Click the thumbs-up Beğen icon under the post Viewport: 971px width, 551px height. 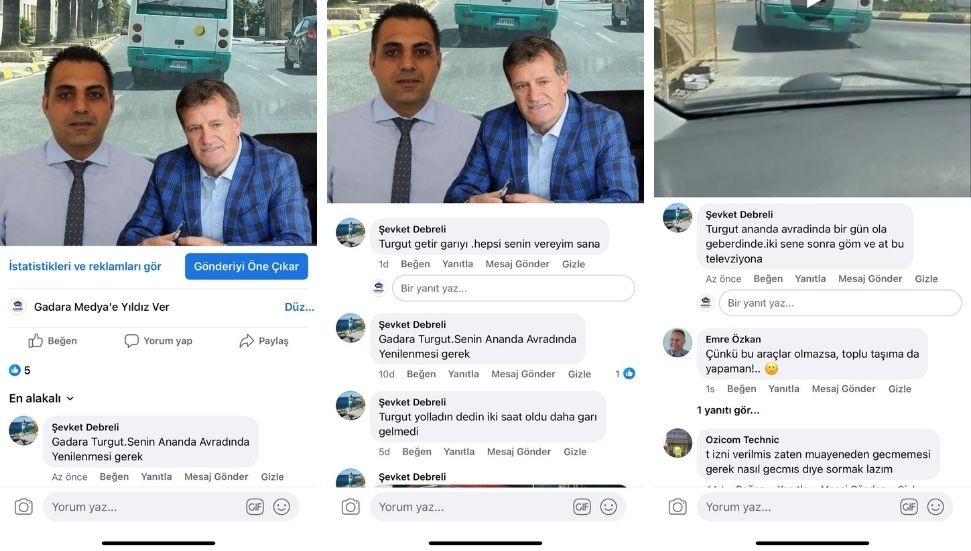click(x=36, y=341)
